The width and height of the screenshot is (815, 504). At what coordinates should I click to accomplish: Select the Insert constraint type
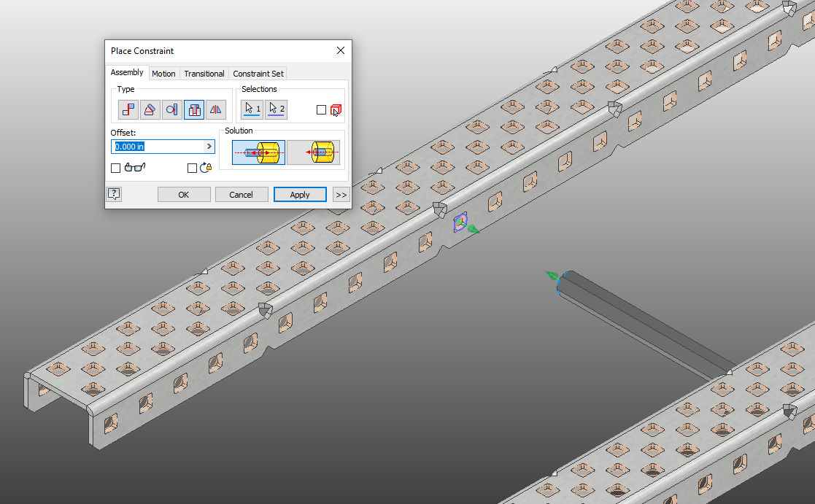[x=194, y=109]
